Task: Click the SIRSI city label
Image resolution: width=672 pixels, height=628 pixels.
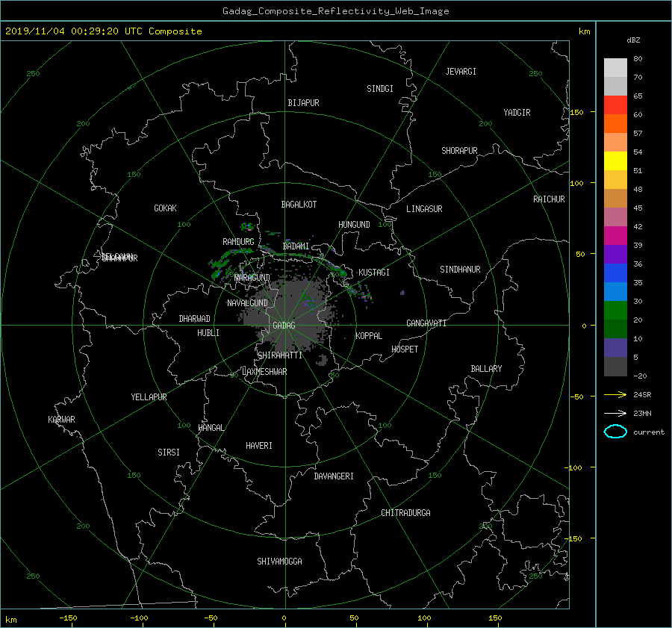Action: point(169,453)
